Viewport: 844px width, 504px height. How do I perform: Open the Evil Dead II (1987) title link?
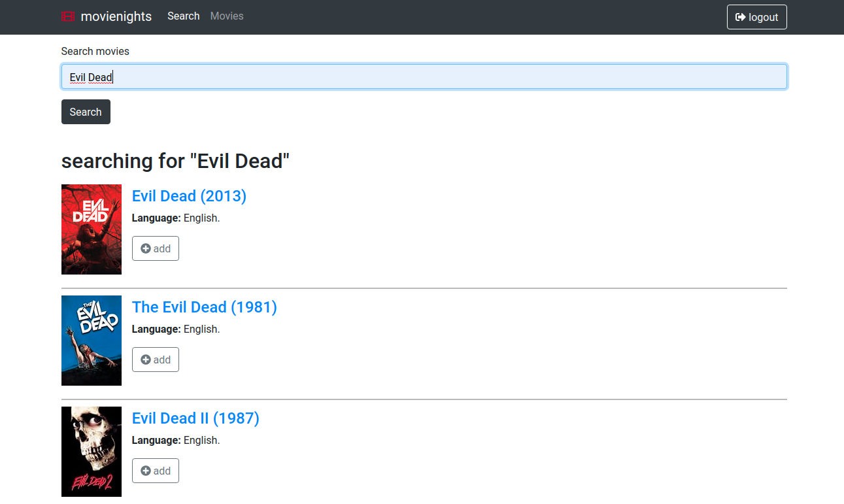(195, 418)
